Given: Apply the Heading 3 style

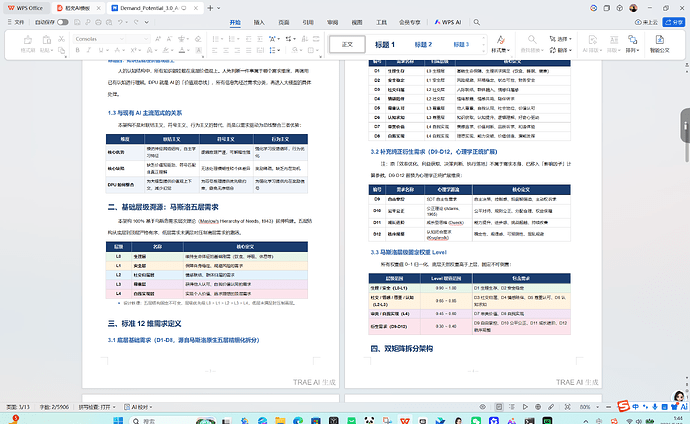Looking at the screenshot, I should (x=461, y=44).
